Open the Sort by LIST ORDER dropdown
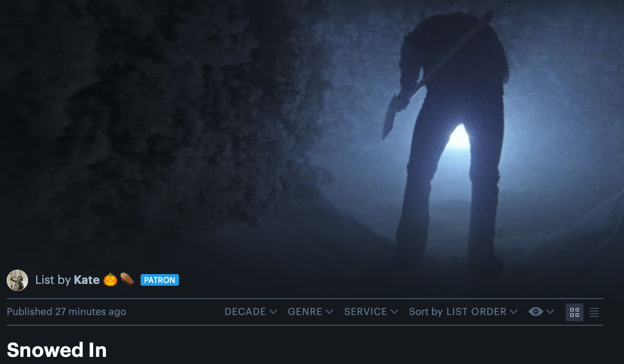624x364 pixels. tap(463, 312)
